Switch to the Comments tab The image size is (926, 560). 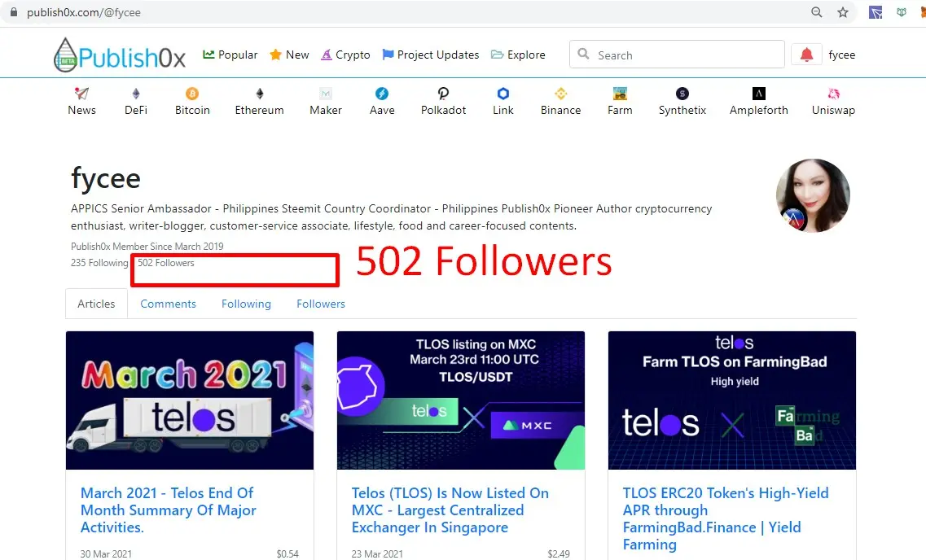pos(169,304)
